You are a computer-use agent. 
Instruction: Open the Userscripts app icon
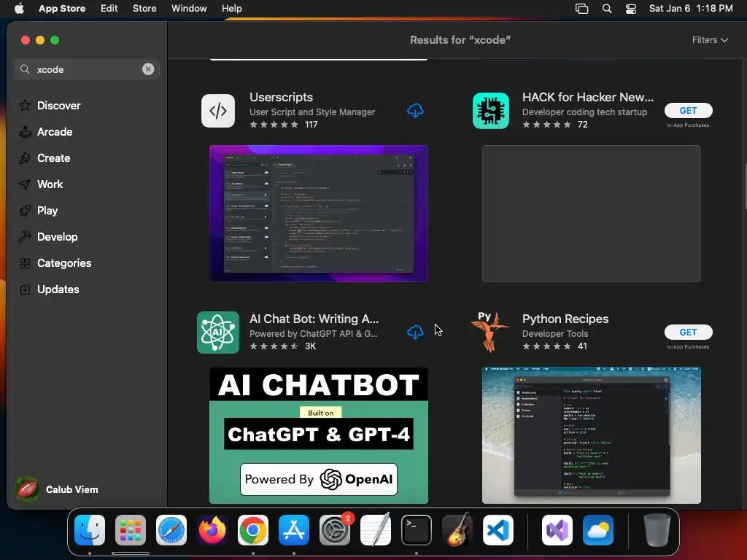pyautogui.click(x=217, y=111)
